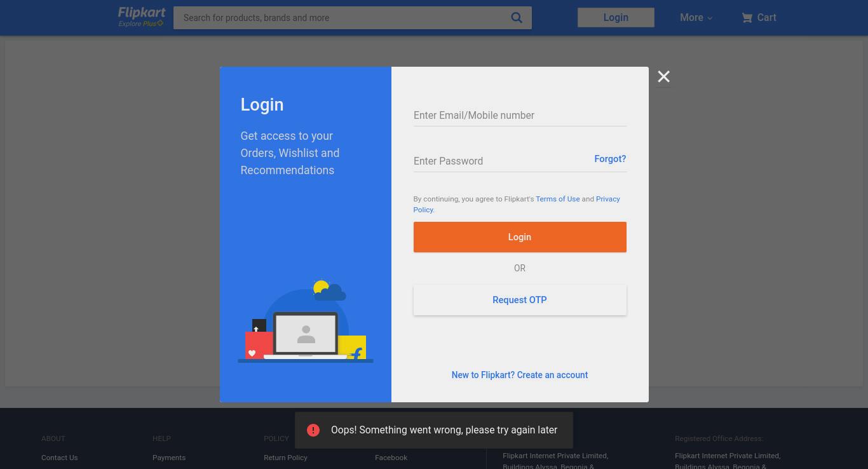Click New to Flipkart? Create an account
The width and height of the screenshot is (868, 469).
coord(520,375)
